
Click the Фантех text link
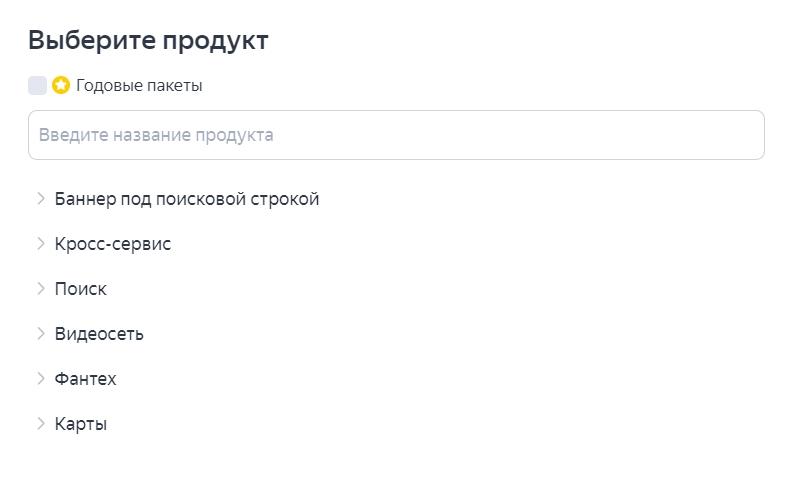(86, 379)
